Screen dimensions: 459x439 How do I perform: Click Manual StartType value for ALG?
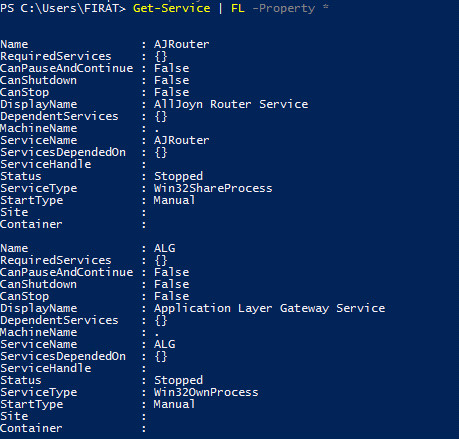(174, 404)
